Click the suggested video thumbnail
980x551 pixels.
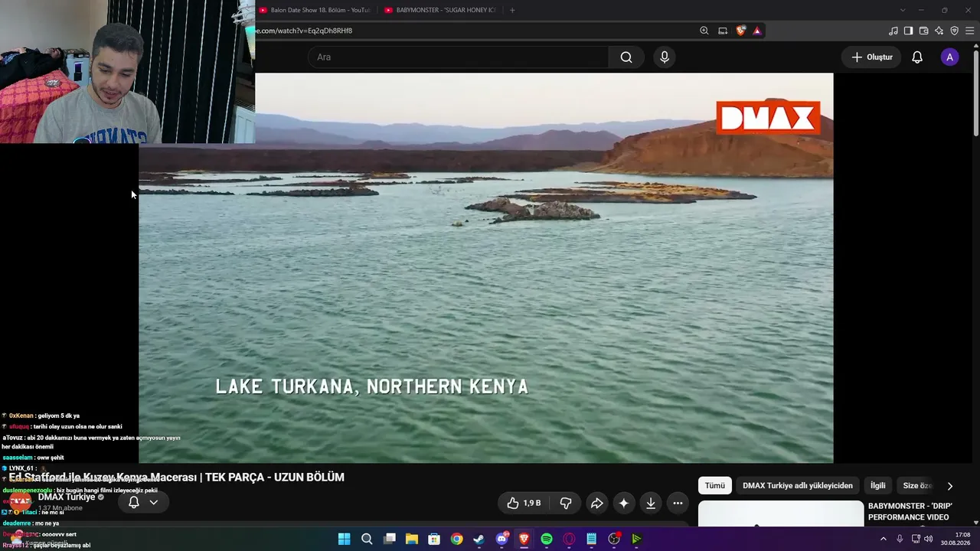click(x=780, y=514)
